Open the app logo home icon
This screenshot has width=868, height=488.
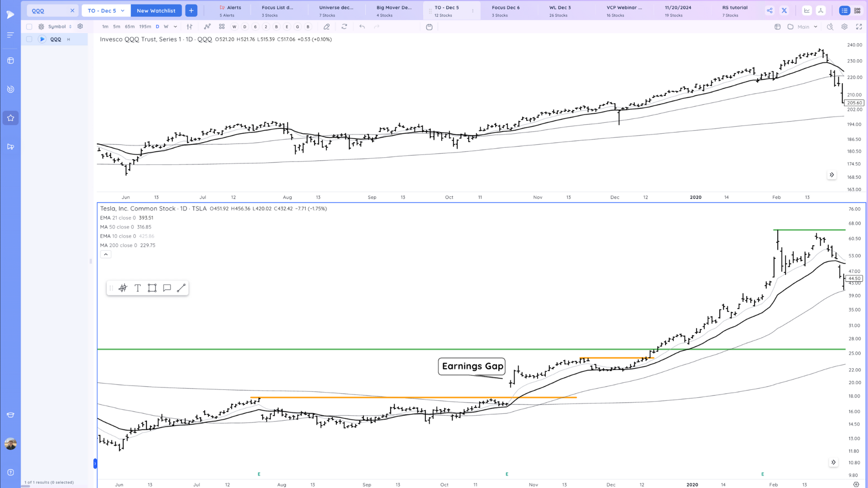10,14
